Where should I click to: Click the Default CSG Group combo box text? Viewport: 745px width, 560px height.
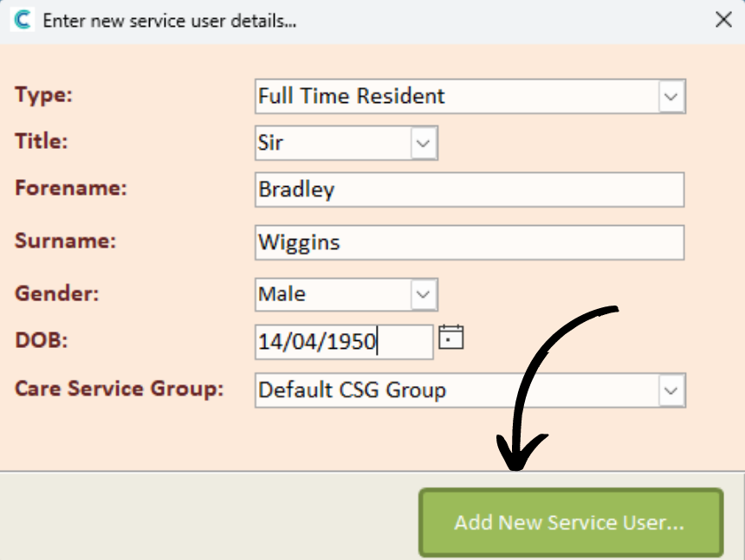point(352,390)
